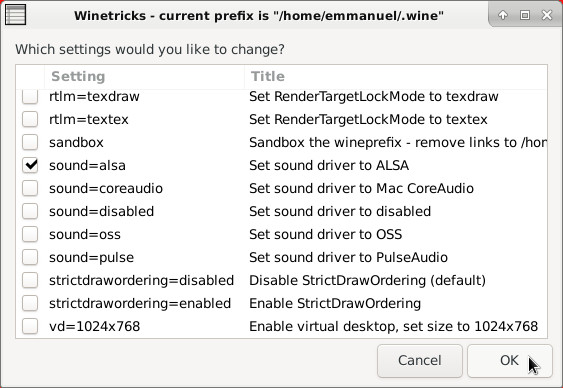
Task: Select the Disable StrictDrawOrdering (default) row
Action: (x=282, y=280)
